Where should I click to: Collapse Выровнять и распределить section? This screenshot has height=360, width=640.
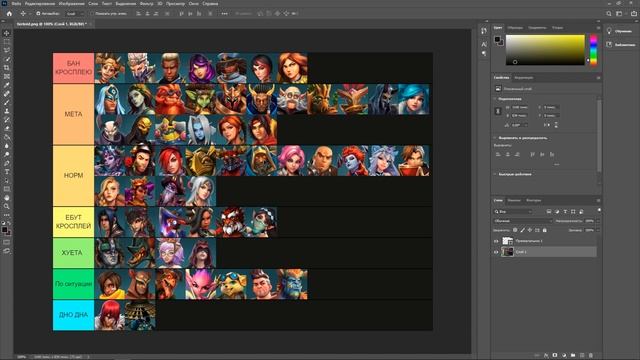tap(495, 138)
